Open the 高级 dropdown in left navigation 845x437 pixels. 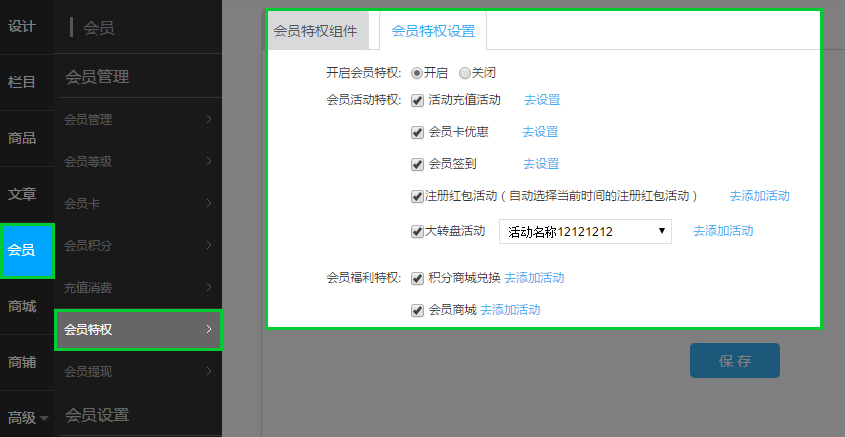coord(27,418)
